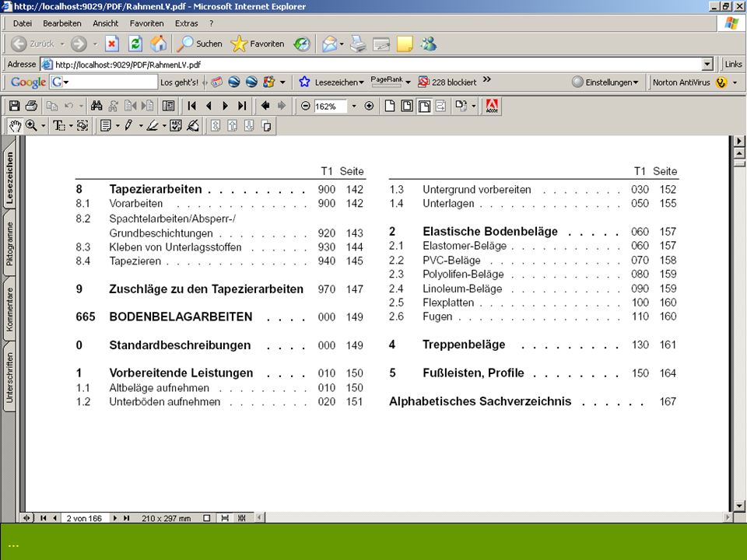Click the Favoriten star button in IE toolbar
Screen dimensions: 747x560
258,44
